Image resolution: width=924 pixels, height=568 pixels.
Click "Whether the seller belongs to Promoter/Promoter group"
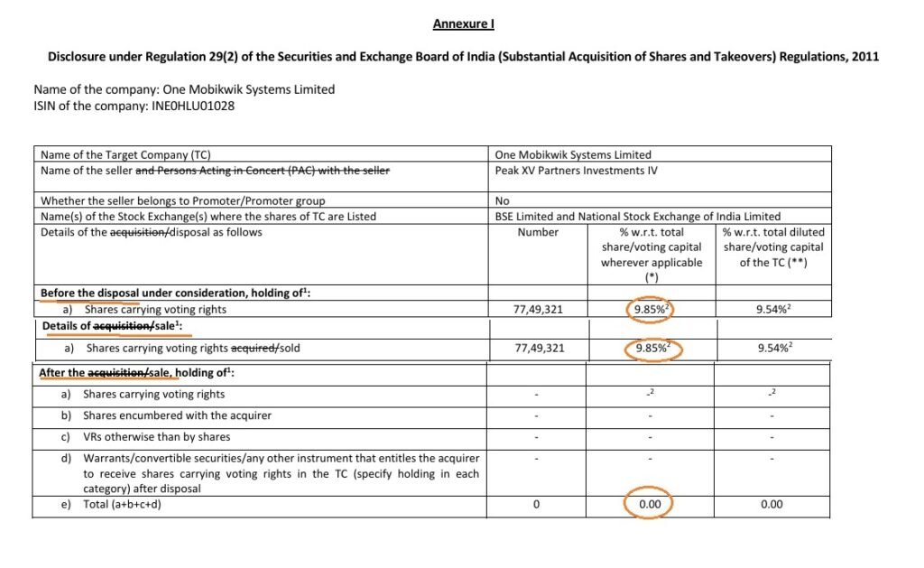(x=182, y=200)
